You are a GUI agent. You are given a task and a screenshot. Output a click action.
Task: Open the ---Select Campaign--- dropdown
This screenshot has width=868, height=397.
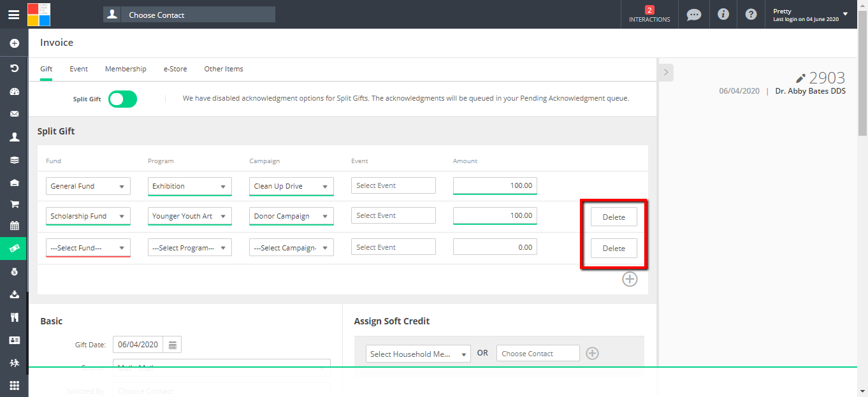[x=291, y=248]
